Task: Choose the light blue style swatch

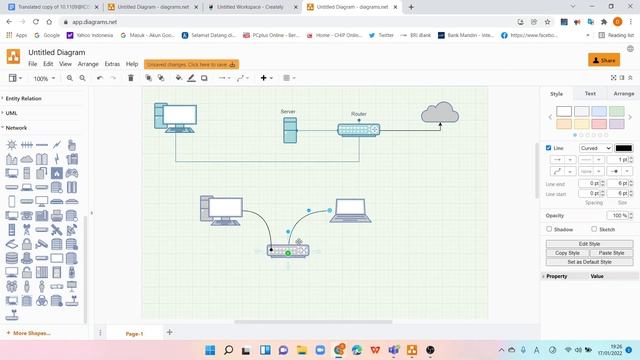Action: (x=599, y=111)
